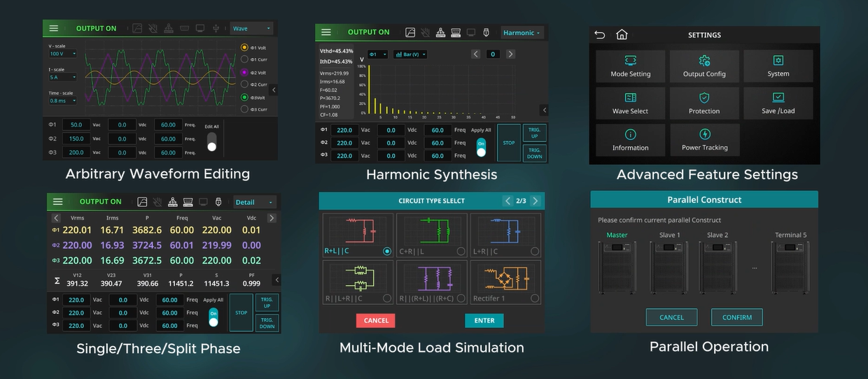Screen dimensions: 868x379
Task: Open the Information tile
Action: [630, 139]
